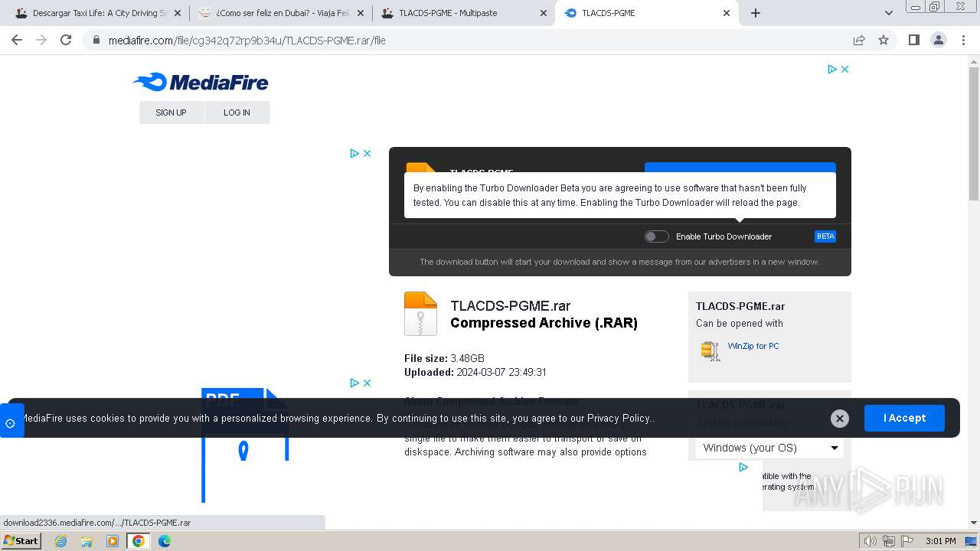Click the taskbar clock 3:01 PM

tap(940, 541)
